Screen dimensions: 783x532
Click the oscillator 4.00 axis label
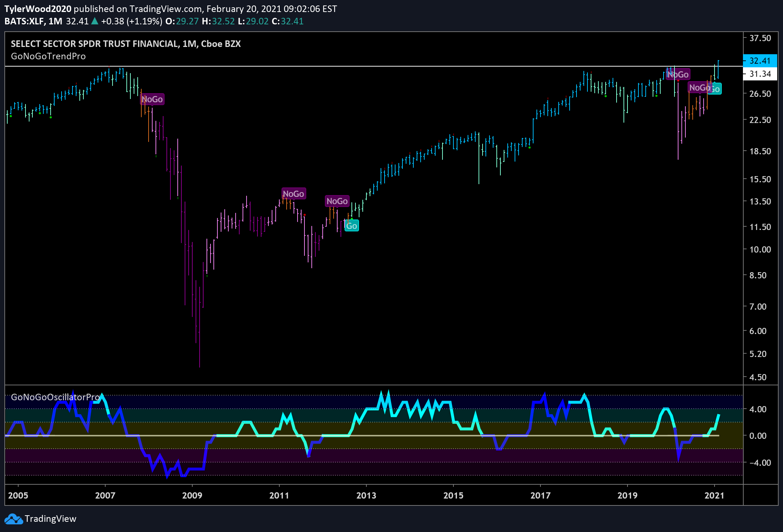(x=758, y=409)
